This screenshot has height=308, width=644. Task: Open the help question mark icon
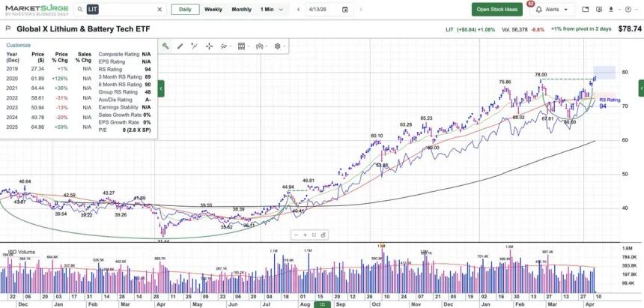pyautogui.click(x=628, y=9)
